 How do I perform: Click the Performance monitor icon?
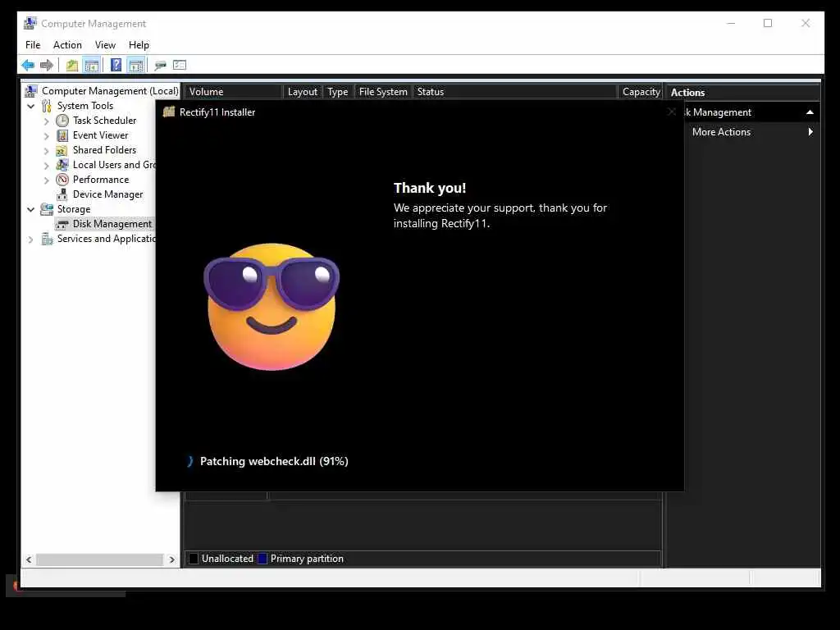(62, 180)
